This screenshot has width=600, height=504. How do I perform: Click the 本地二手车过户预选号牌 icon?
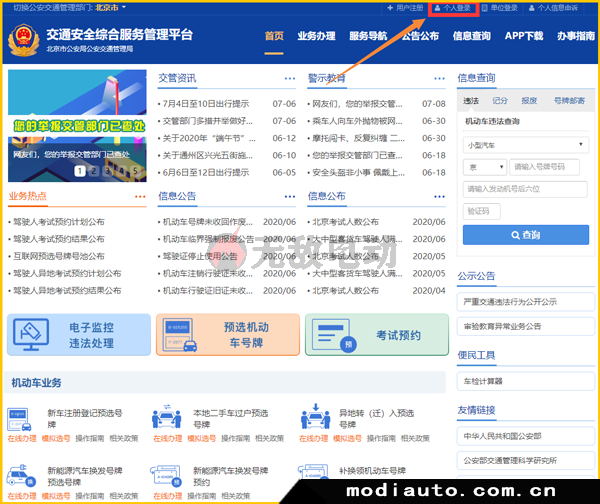166,417
